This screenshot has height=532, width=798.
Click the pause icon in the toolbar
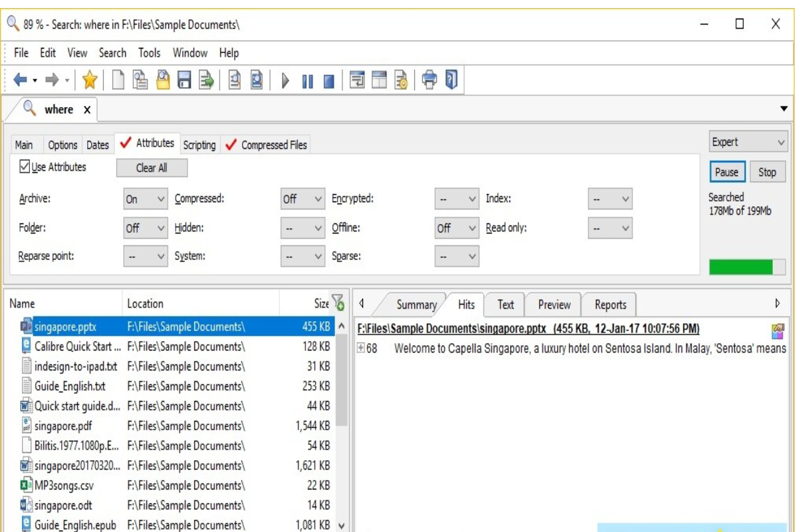coord(307,81)
